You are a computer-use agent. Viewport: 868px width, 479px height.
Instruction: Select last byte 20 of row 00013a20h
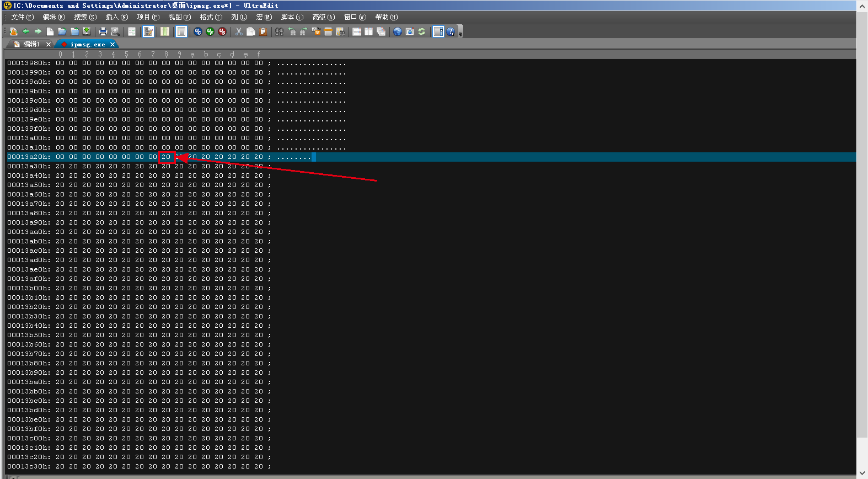259,157
